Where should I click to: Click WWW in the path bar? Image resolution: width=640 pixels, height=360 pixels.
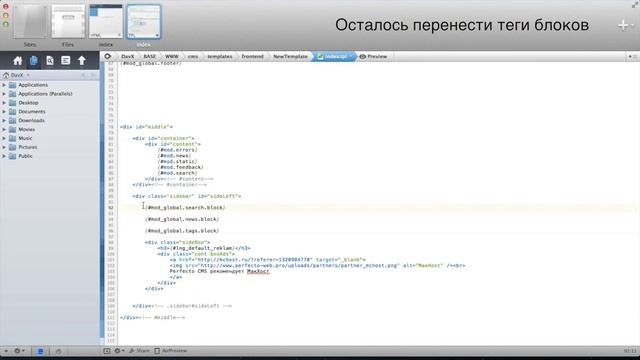click(x=171, y=56)
